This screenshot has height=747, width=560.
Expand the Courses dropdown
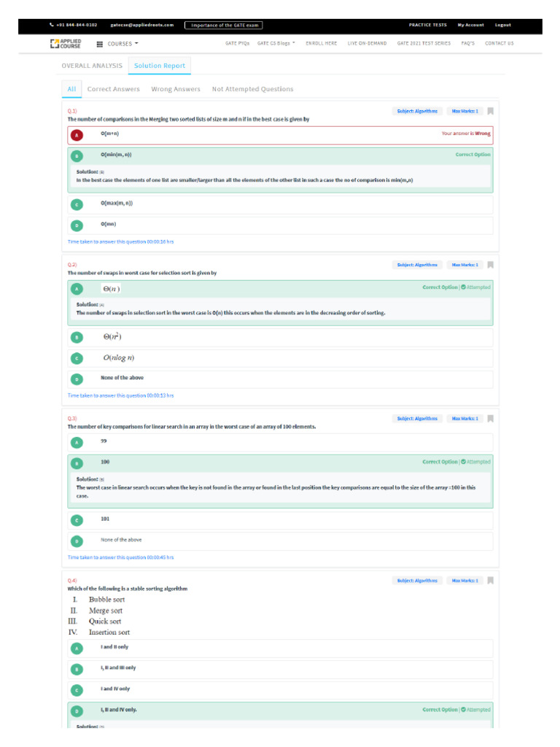[122, 44]
